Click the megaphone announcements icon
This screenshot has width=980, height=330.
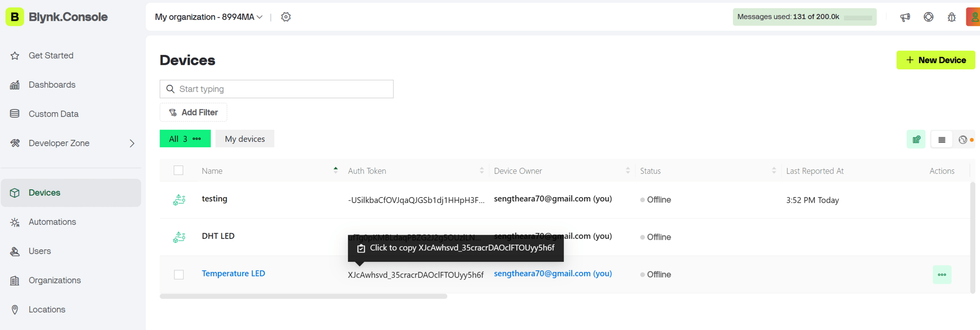905,17
